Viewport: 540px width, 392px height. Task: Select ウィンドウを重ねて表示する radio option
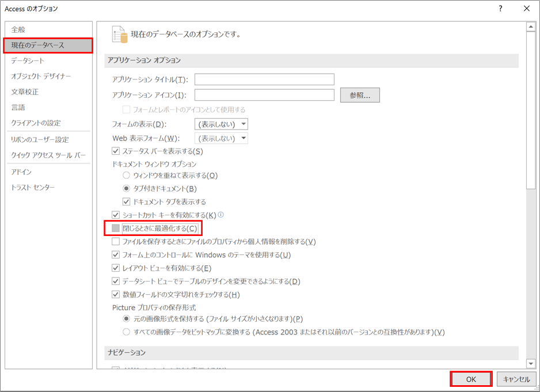tap(127, 176)
